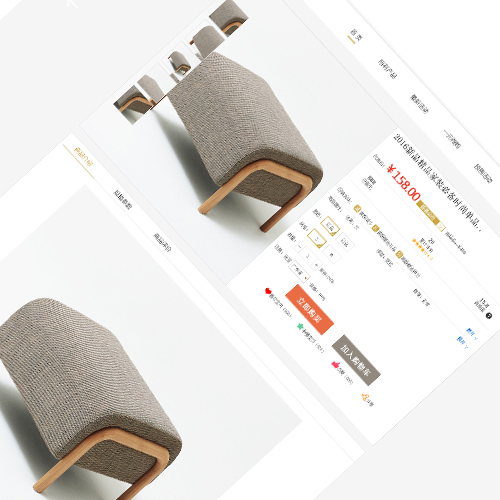
Task: Expand the lower blue chevron link
Action: coord(463,343)
